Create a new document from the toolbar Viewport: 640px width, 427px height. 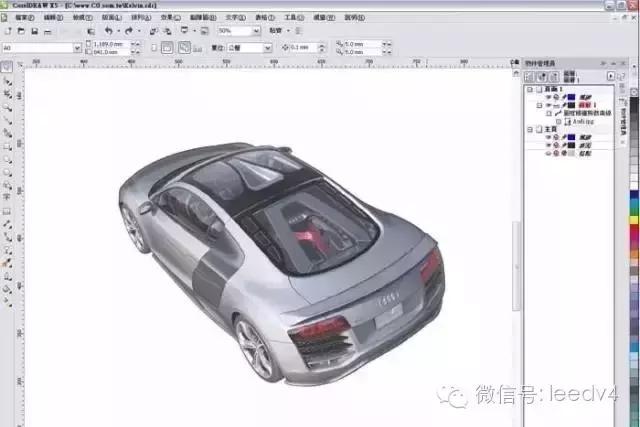8,31
